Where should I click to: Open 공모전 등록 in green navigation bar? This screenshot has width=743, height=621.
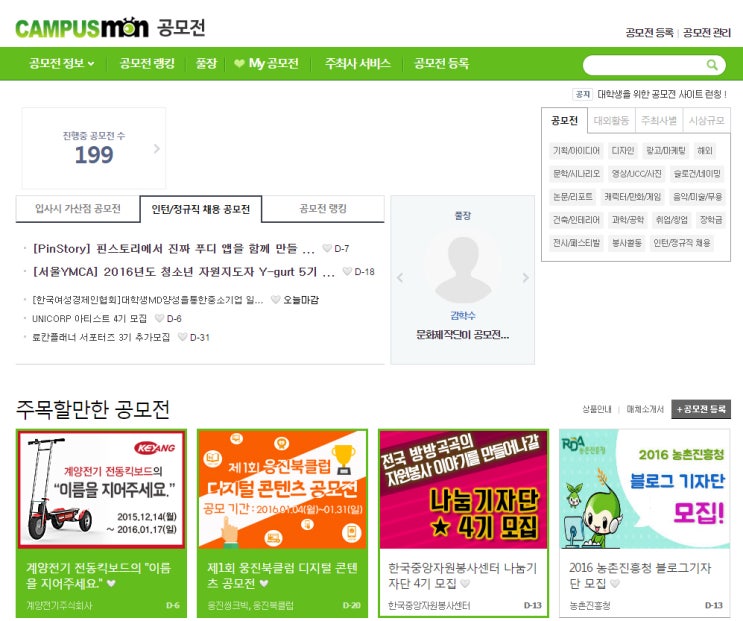point(441,63)
